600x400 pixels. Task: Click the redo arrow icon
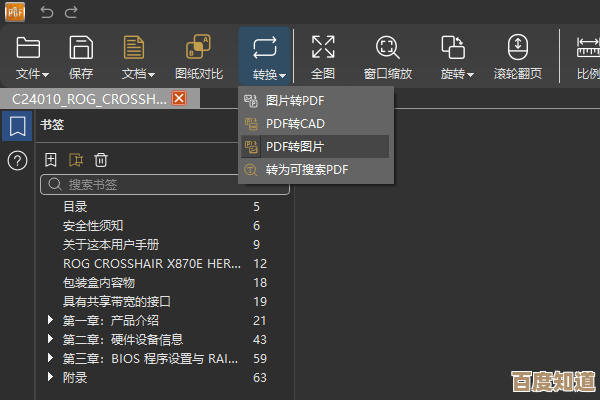[x=71, y=12]
